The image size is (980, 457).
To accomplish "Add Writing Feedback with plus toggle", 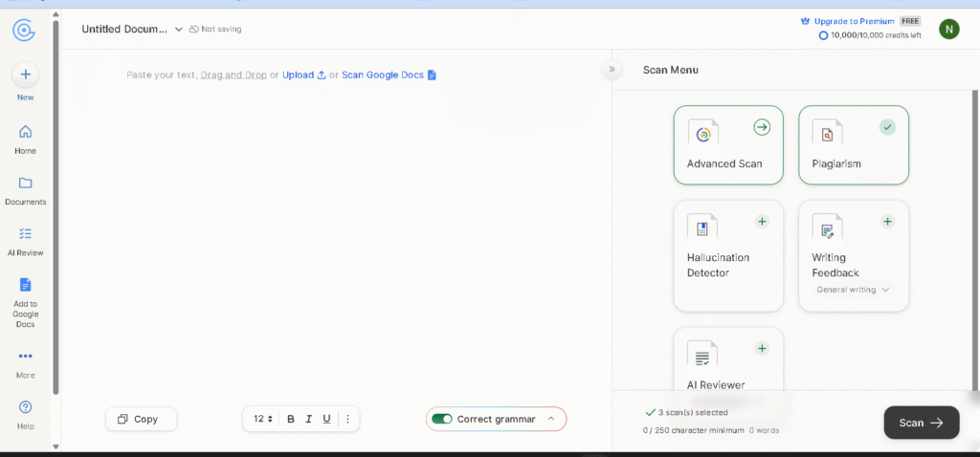I will tap(887, 221).
